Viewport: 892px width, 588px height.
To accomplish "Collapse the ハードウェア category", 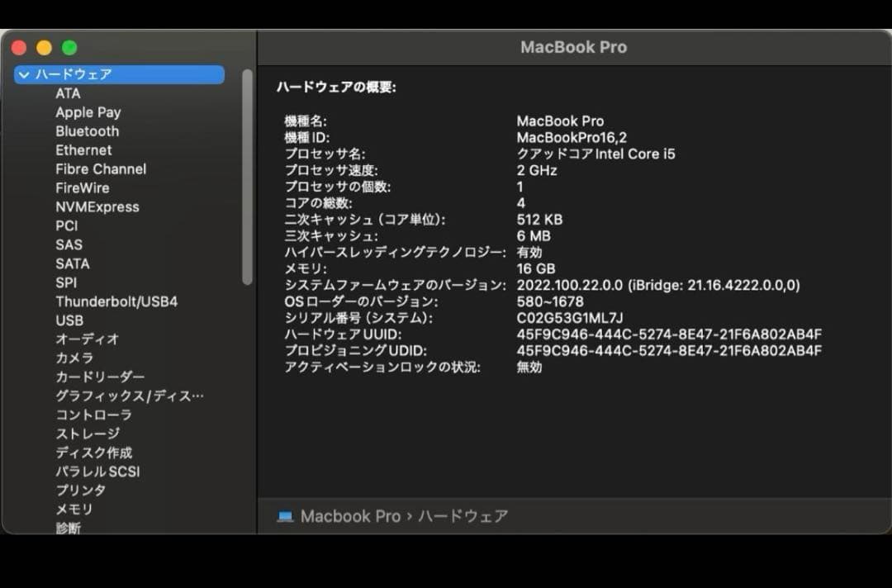I will pyautogui.click(x=24, y=74).
